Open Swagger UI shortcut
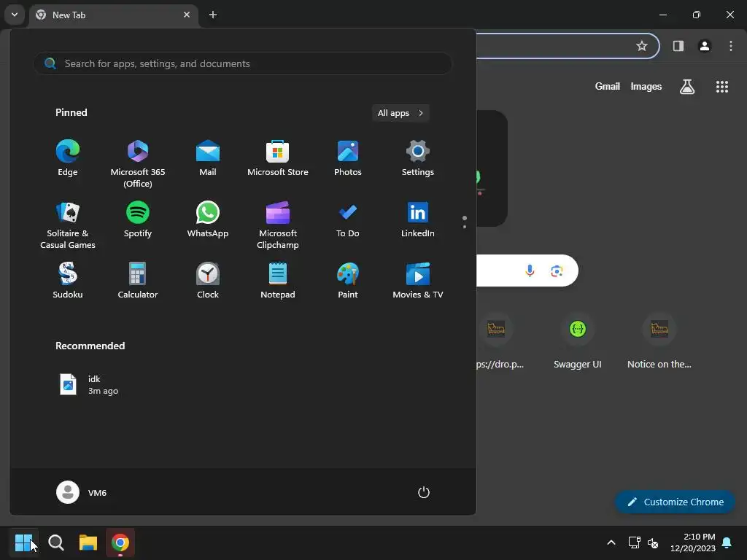The height and width of the screenshot is (560, 747). click(578, 342)
